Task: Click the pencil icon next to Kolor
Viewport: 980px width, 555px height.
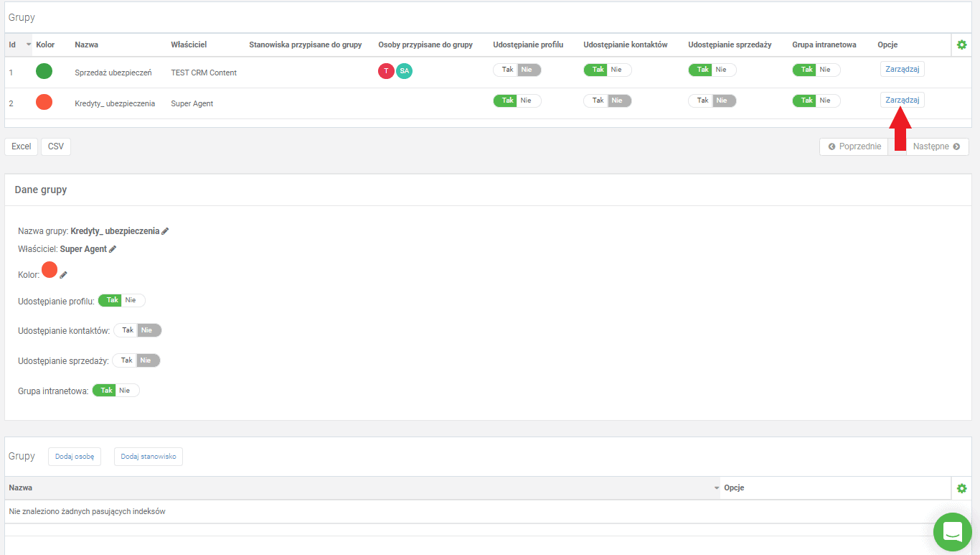Action: 63,275
